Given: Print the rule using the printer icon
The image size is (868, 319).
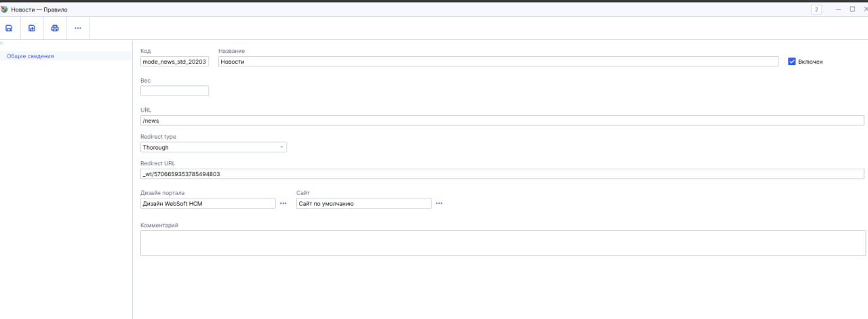Looking at the screenshot, I should (x=55, y=28).
